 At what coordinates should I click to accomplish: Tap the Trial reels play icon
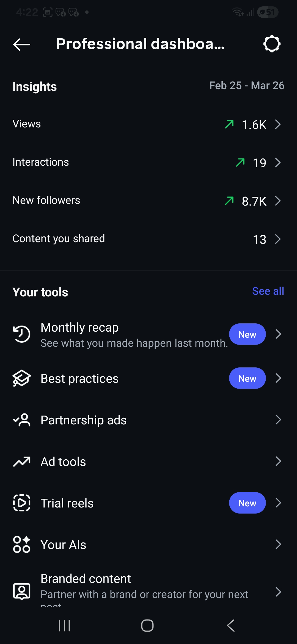pyautogui.click(x=22, y=503)
